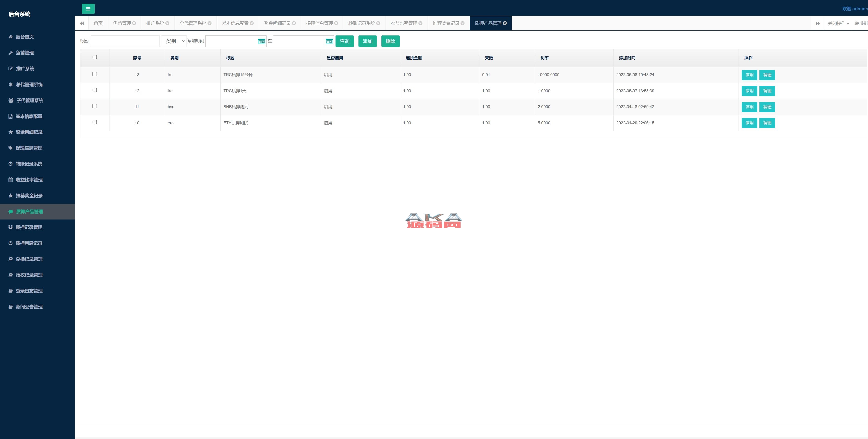Expand the 类别 dropdown filter
Screen dimensions: 868x439
pyautogui.click(x=174, y=41)
